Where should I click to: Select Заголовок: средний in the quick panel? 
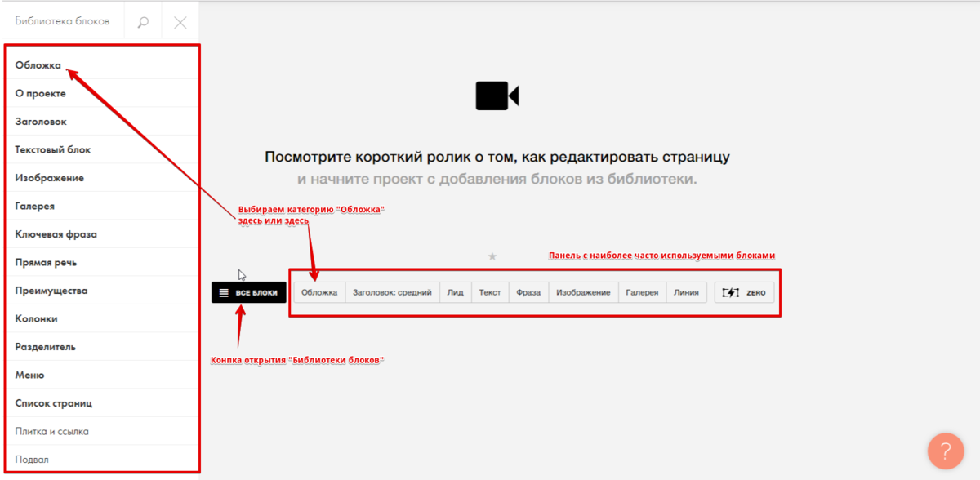coord(391,291)
